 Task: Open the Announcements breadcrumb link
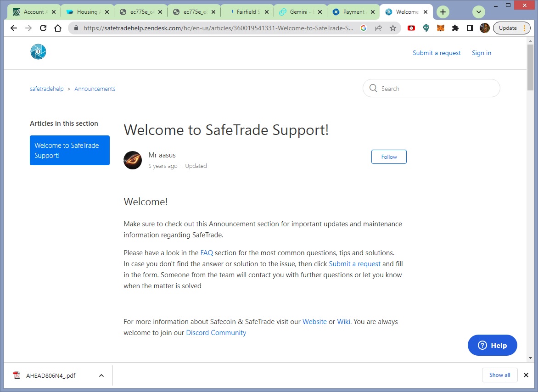(x=95, y=89)
